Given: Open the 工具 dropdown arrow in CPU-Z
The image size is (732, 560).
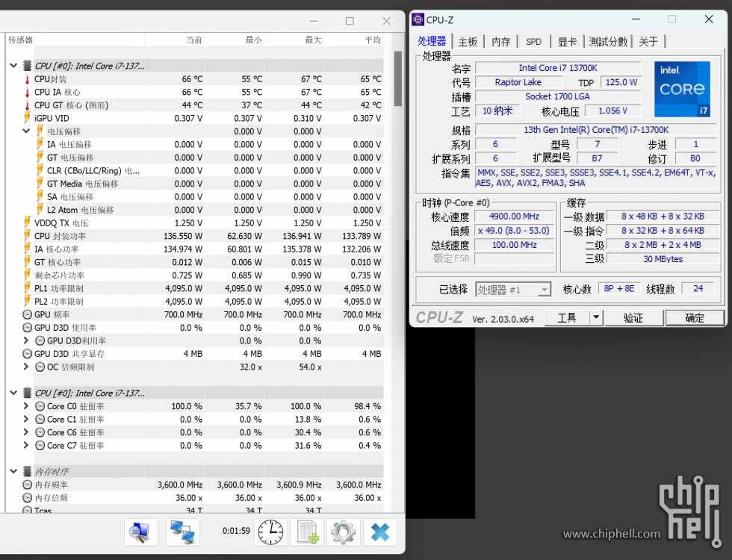Looking at the screenshot, I should (596, 318).
